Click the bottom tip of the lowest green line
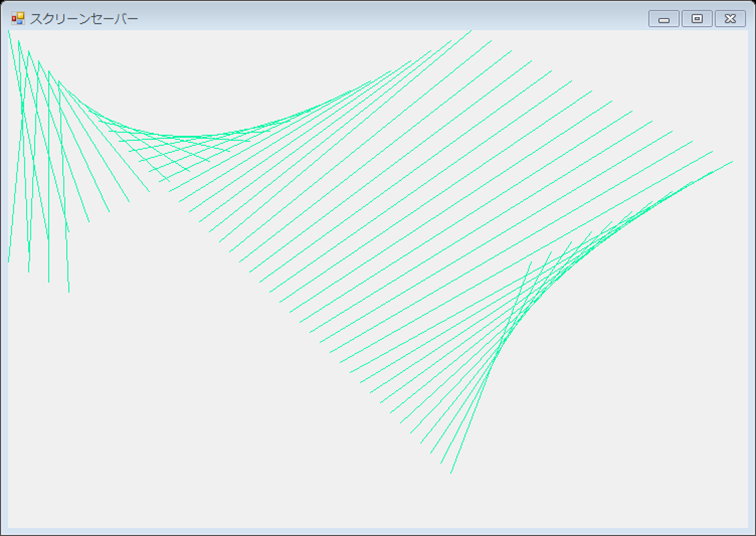756x536 pixels. click(451, 472)
